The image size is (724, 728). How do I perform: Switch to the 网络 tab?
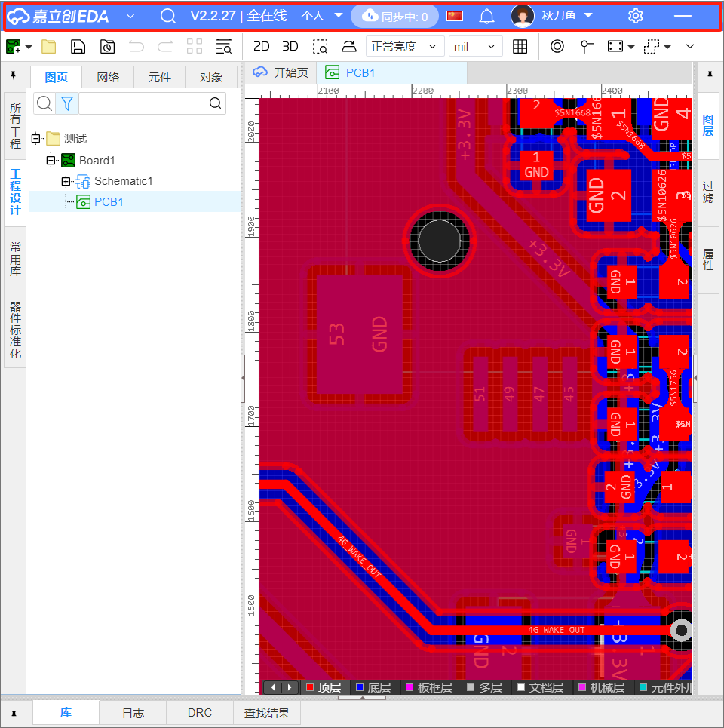coord(108,78)
